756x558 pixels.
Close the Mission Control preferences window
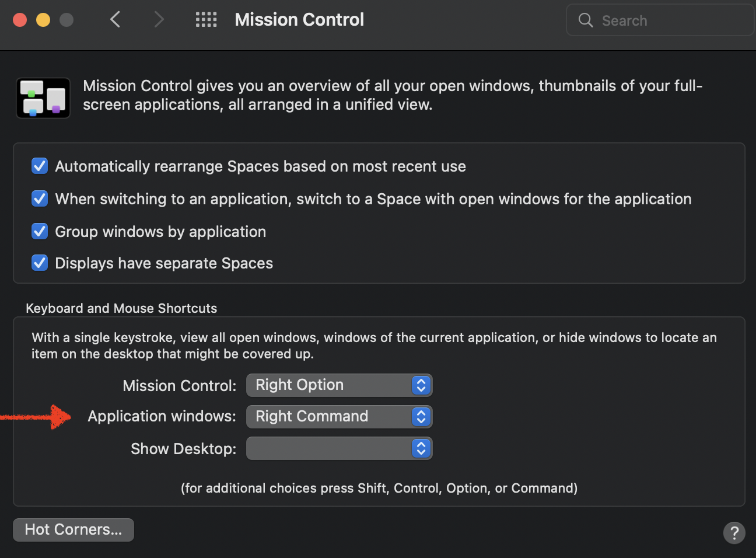pyautogui.click(x=20, y=20)
